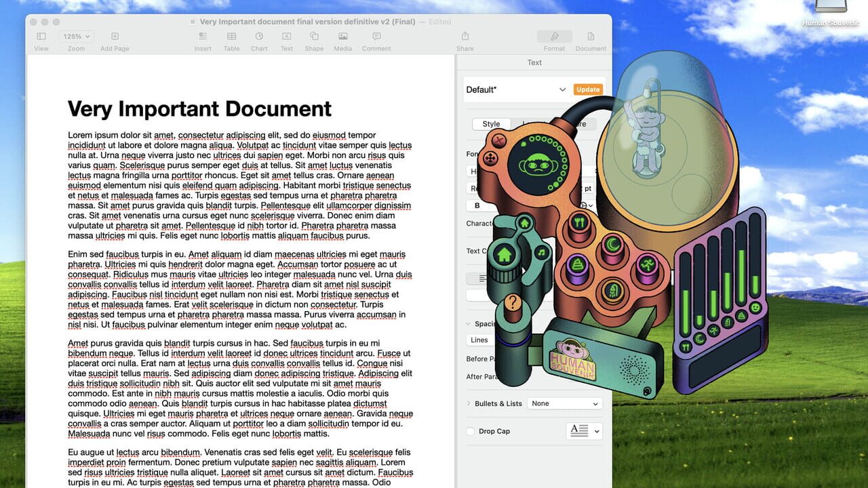This screenshot has width=868, height=488.
Task: Open the Media toolbar menu
Action: 342,41
